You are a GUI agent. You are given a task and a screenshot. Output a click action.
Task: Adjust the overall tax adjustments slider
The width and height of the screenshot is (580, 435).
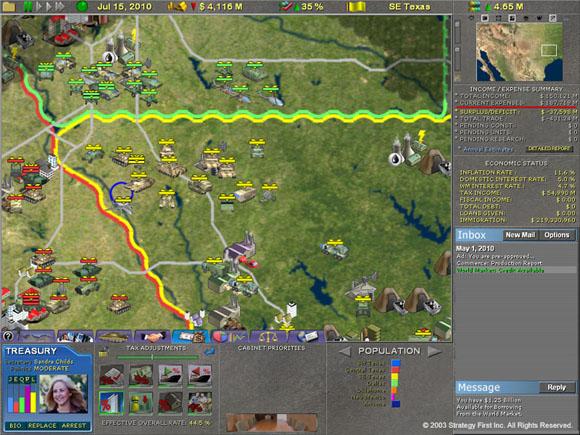click(x=158, y=357)
